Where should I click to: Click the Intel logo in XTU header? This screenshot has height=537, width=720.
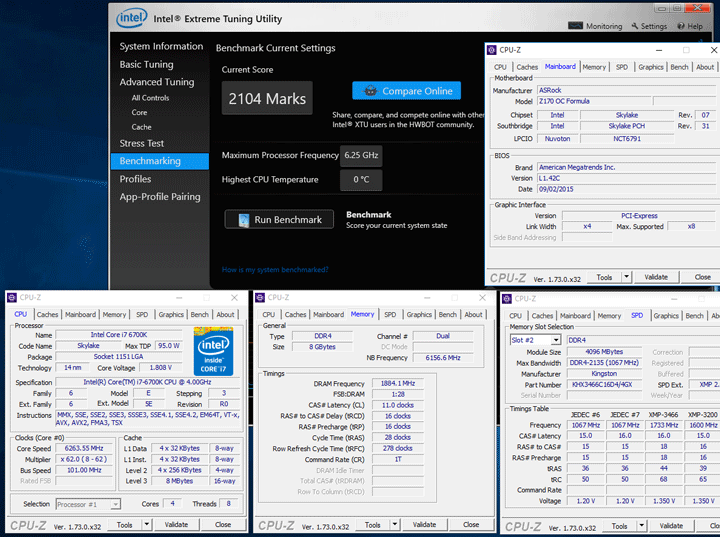(x=131, y=18)
